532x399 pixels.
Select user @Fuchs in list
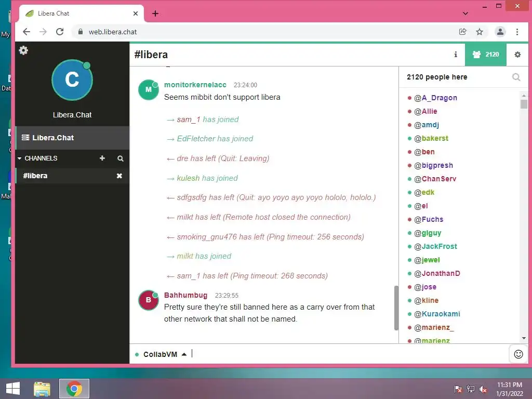point(429,220)
